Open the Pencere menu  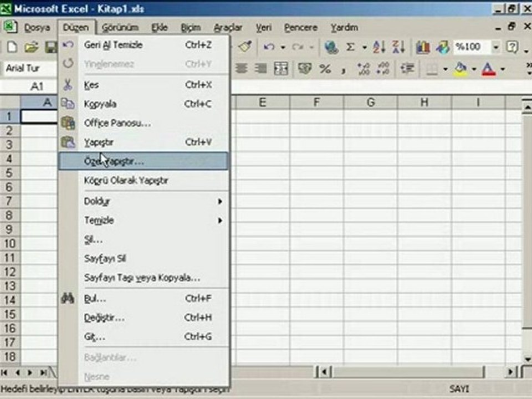coord(300,28)
